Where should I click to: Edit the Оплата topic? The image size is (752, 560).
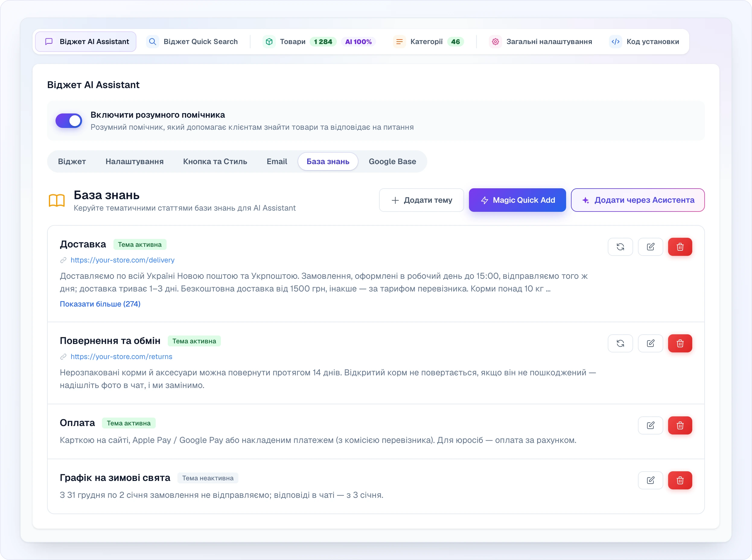click(x=650, y=425)
